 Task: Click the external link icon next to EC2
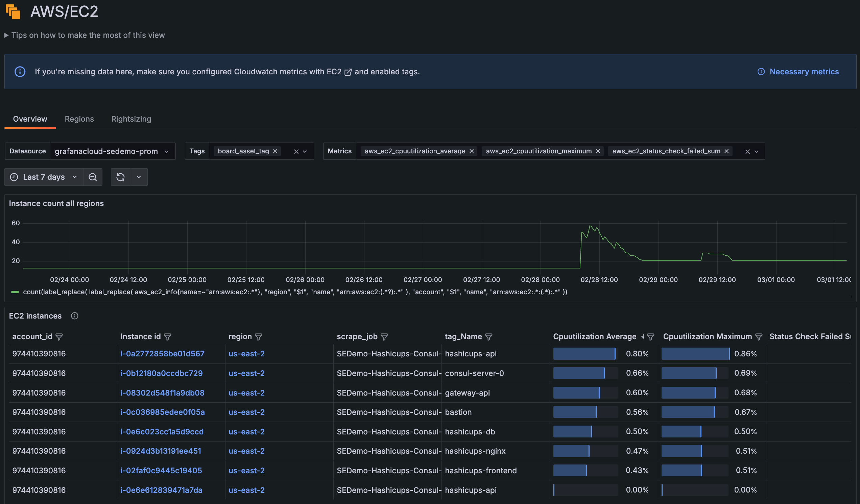349,72
